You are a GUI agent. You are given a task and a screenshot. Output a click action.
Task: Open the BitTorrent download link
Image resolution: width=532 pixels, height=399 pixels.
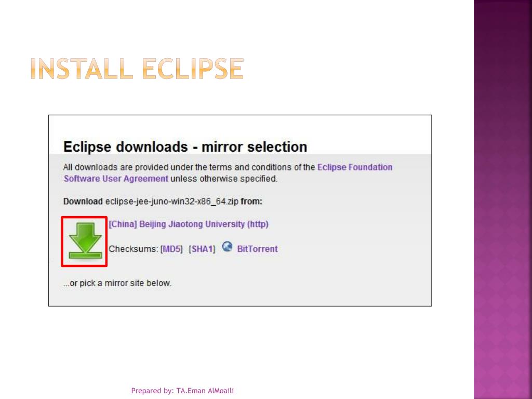coord(257,249)
